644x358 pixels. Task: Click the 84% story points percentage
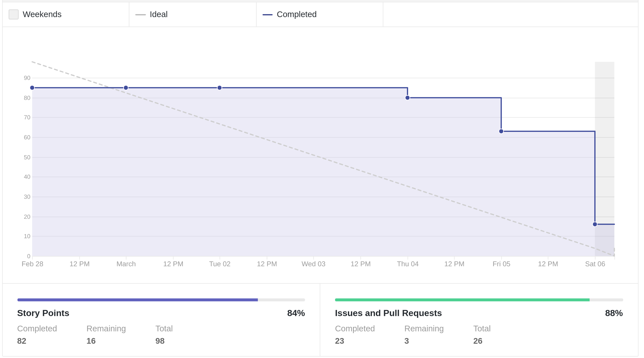click(296, 313)
